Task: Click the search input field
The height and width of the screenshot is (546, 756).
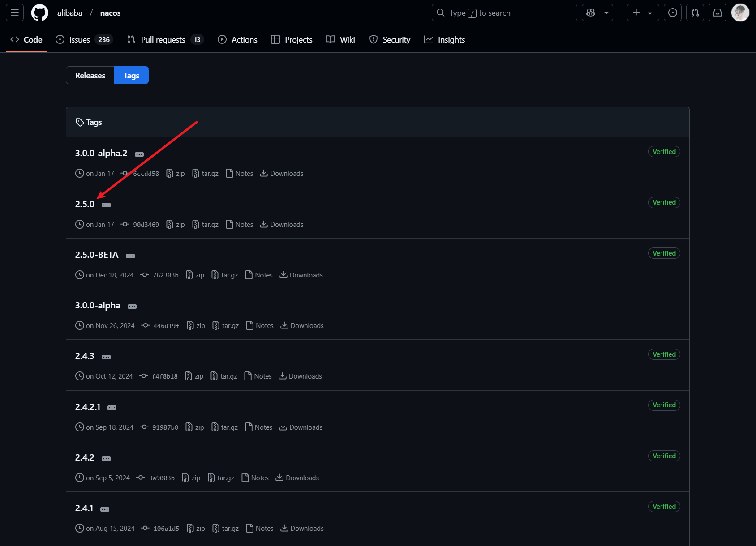Action: coord(504,13)
